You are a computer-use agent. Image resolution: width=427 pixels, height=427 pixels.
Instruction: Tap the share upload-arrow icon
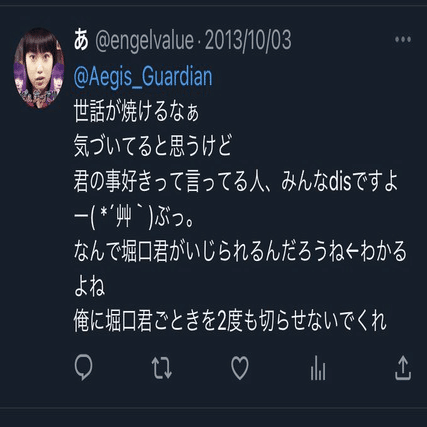click(403, 368)
